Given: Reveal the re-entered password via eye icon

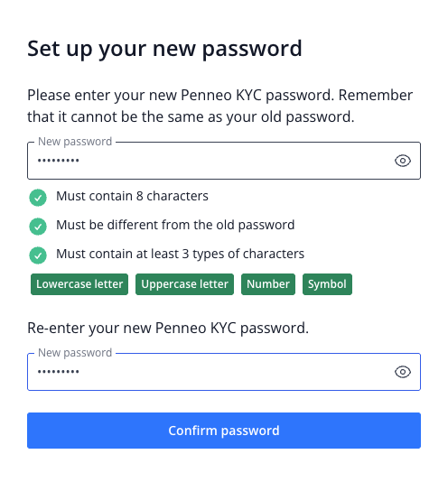Looking at the screenshot, I should click(x=403, y=372).
